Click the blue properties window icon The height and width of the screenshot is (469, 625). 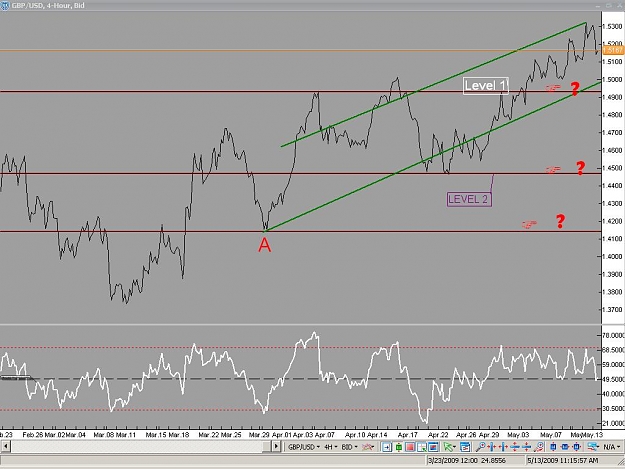point(465,447)
